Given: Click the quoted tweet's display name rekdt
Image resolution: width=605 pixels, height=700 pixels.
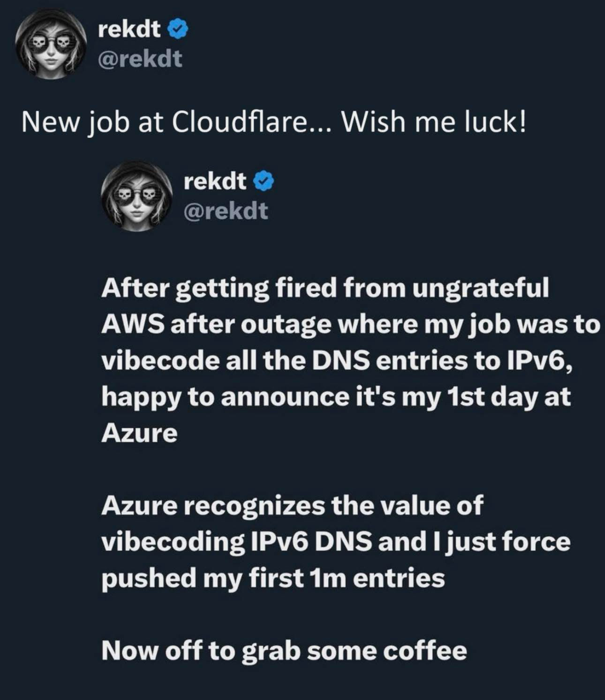Looking at the screenshot, I should (215, 181).
